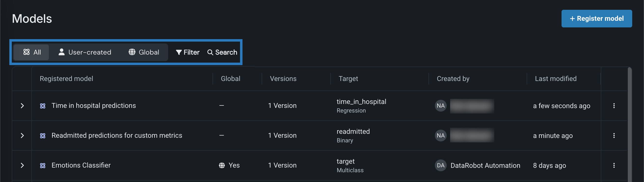This screenshot has width=644, height=182.
Task: Click the Last modified column header
Action: [x=555, y=79]
